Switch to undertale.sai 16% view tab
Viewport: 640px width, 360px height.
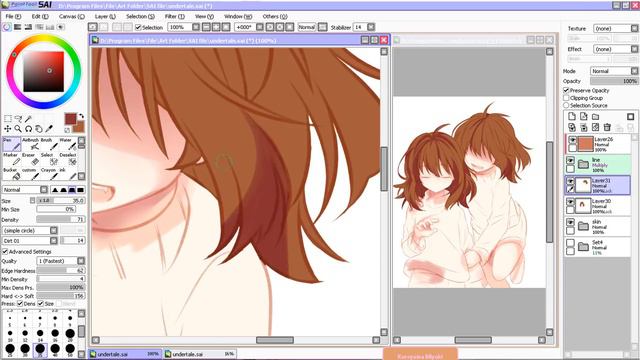200,354
